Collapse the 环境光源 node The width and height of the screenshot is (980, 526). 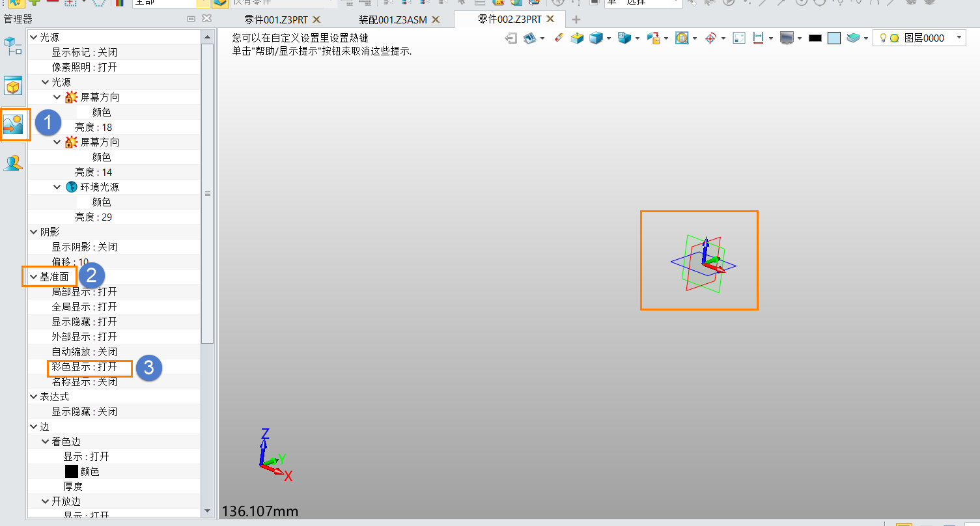click(57, 187)
